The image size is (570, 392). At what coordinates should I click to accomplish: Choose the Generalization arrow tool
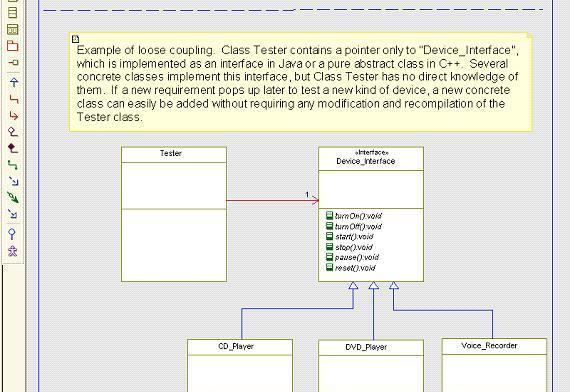click(x=14, y=82)
